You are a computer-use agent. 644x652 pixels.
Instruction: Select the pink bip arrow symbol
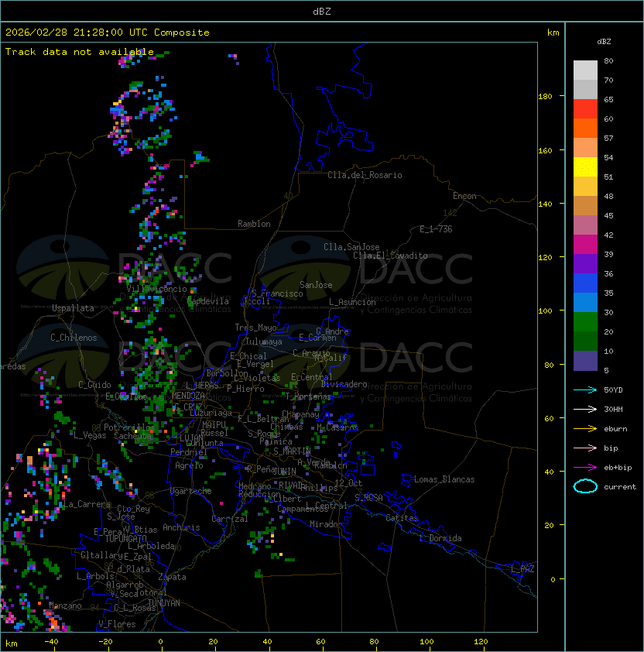tap(585, 448)
